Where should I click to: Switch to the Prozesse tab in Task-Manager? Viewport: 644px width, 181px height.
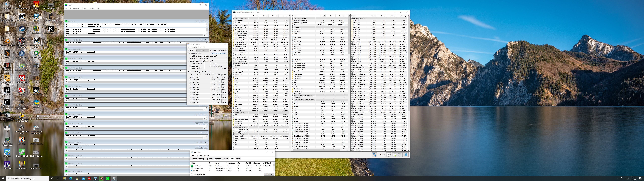[x=194, y=159]
